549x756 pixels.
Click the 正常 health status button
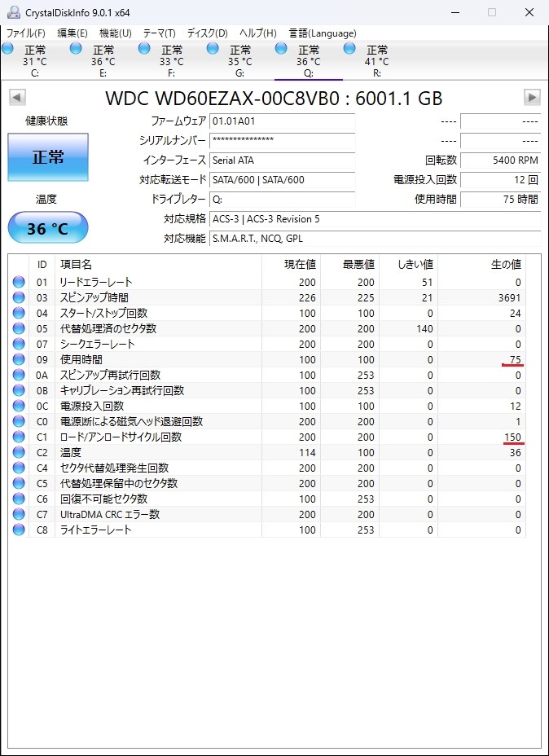pyautogui.click(x=48, y=157)
